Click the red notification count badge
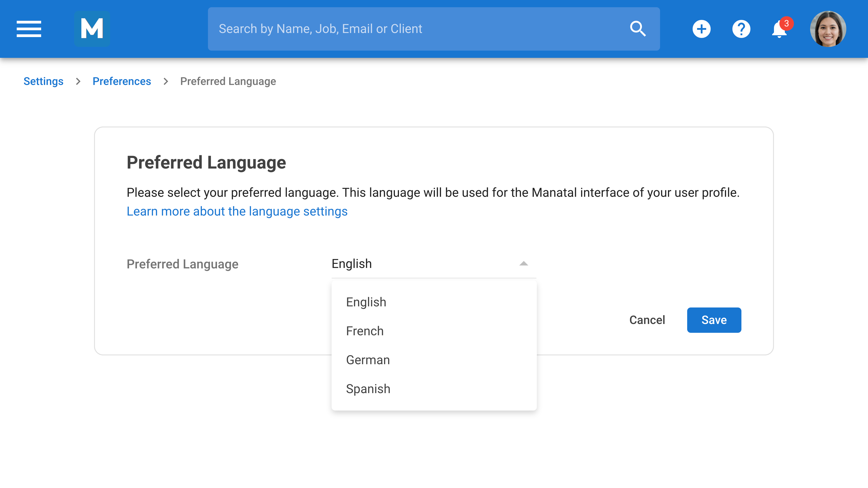Viewport: 868px width, 488px height. (786, 23)
